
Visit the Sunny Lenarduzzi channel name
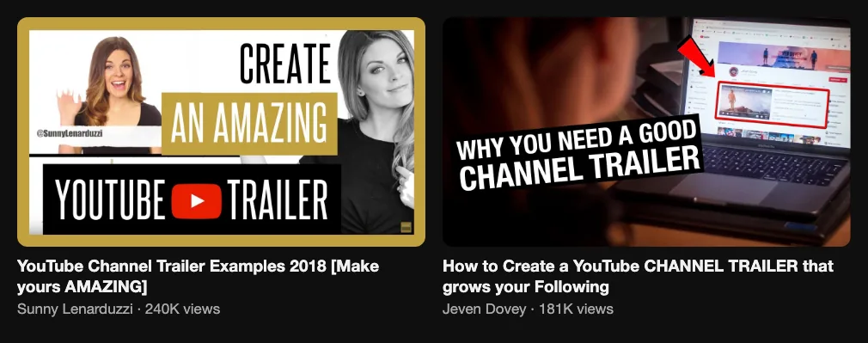coord(75,309)
